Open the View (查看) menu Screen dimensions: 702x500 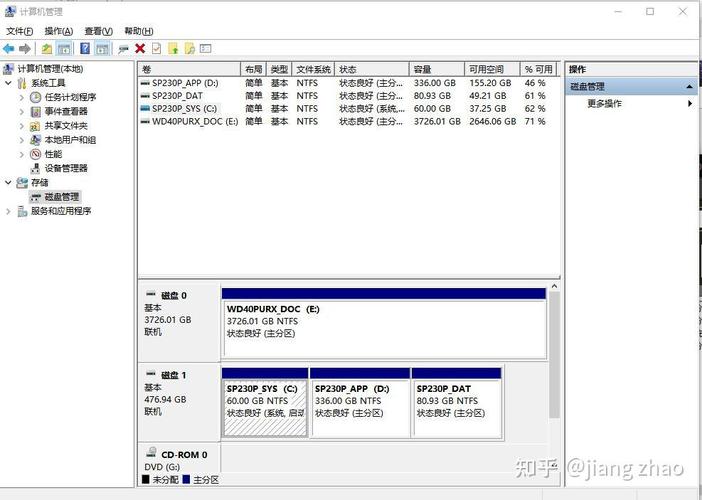tap(98, 31)
